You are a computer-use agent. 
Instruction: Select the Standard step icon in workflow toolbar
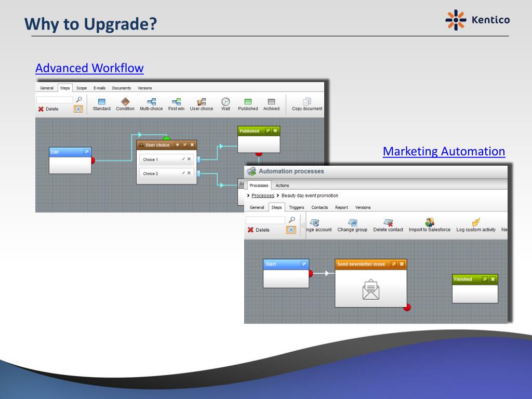pyautogui.click(x=101, y=101)
